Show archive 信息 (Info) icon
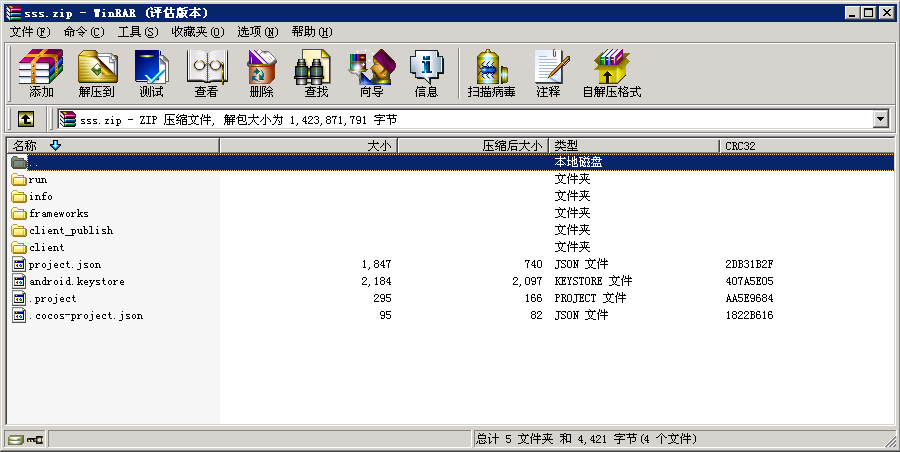The image size is (900, 452). [x=426, y=73]
